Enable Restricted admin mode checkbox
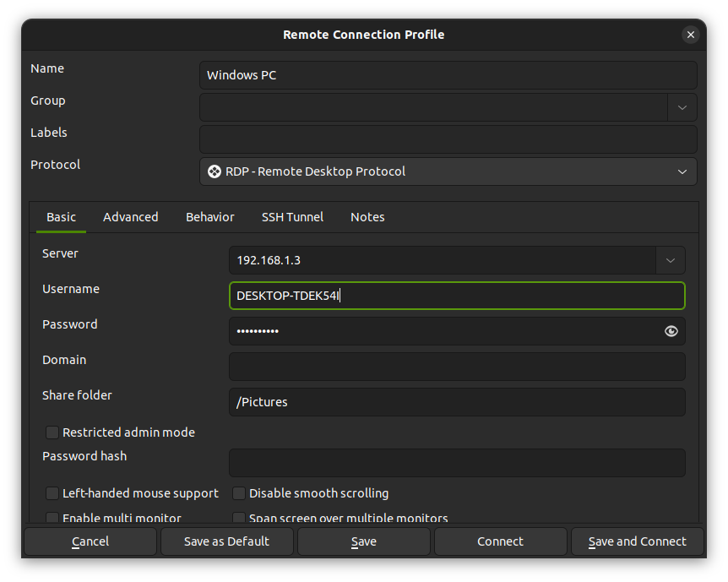 [52, 432]
